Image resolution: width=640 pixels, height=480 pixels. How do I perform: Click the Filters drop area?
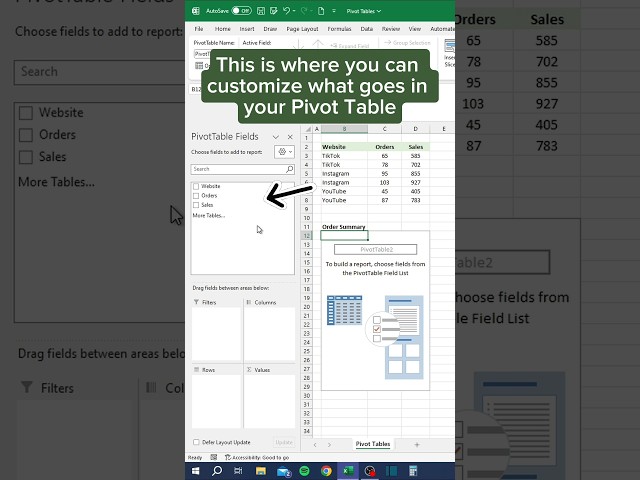pyautogui.click(x=216, y=335)
